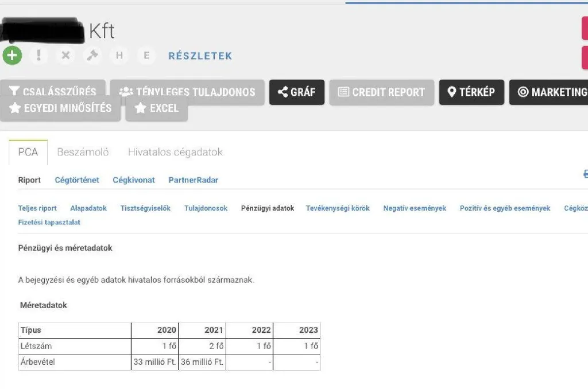Click the exclamation mark status icon

point(38,56)
